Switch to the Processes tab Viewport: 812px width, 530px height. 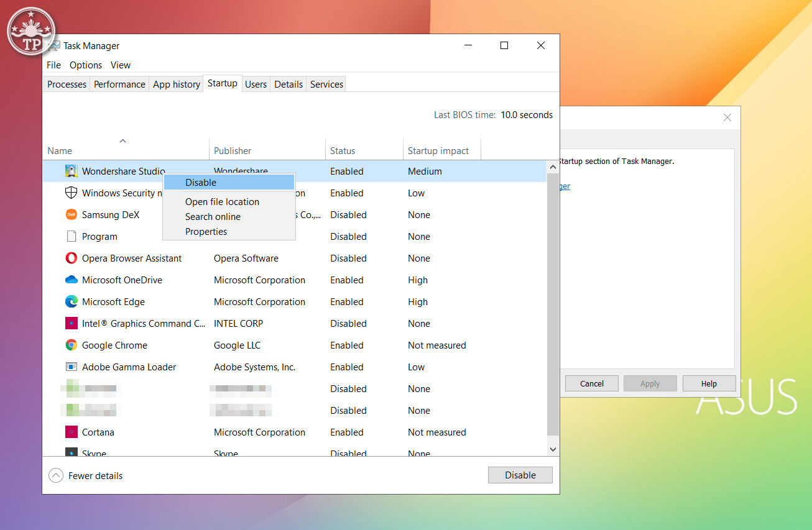coord(67,85)
